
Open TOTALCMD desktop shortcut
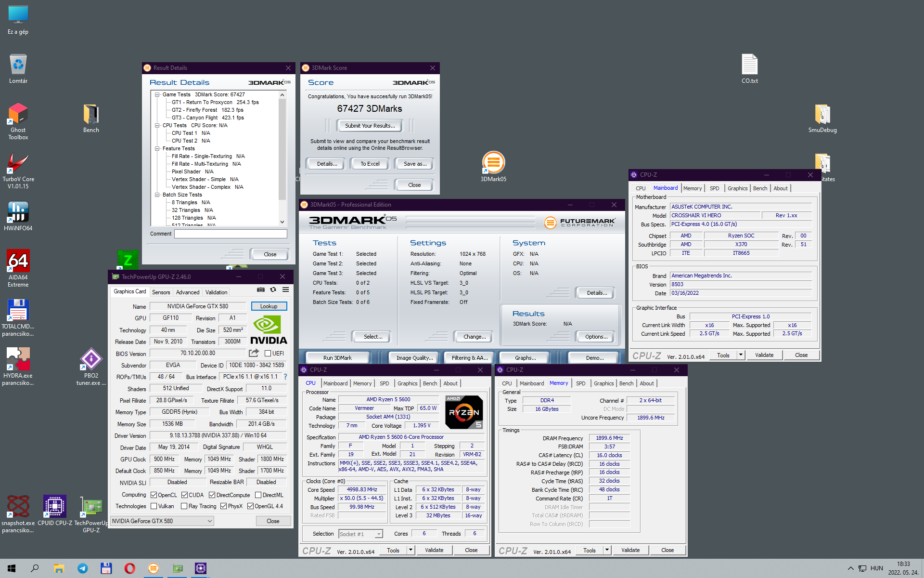click(x=18, y=318)
